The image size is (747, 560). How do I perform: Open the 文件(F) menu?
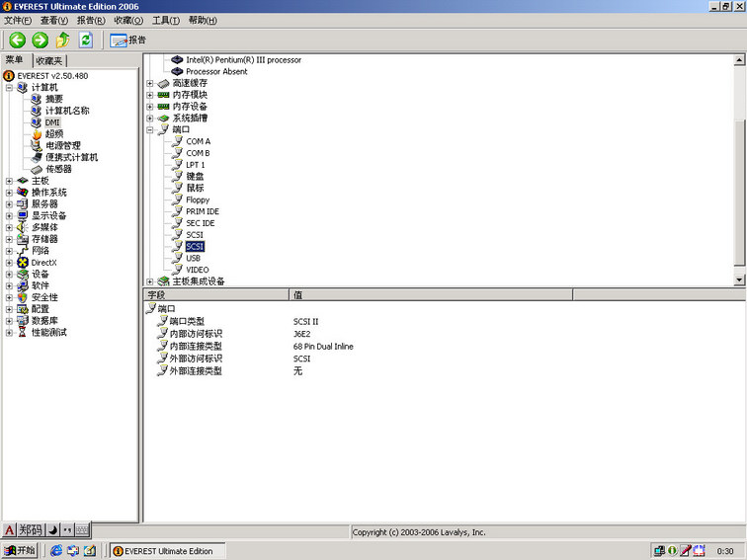(18, 20)
